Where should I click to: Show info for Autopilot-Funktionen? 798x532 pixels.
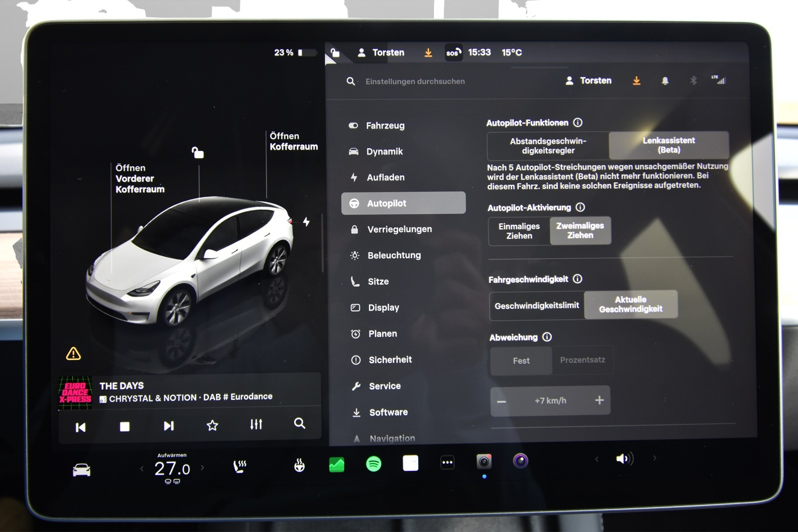tap(578, 123)
